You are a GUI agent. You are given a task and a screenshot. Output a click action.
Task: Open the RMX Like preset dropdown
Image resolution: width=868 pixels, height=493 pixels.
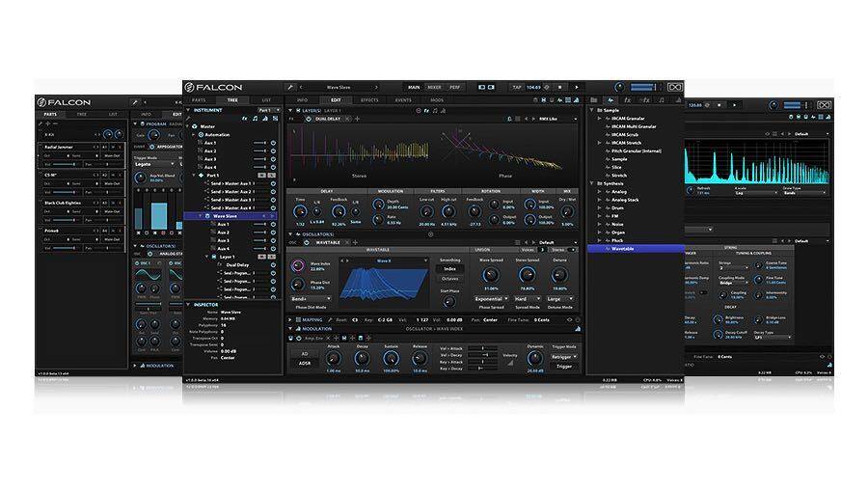[x=558, y=119]
